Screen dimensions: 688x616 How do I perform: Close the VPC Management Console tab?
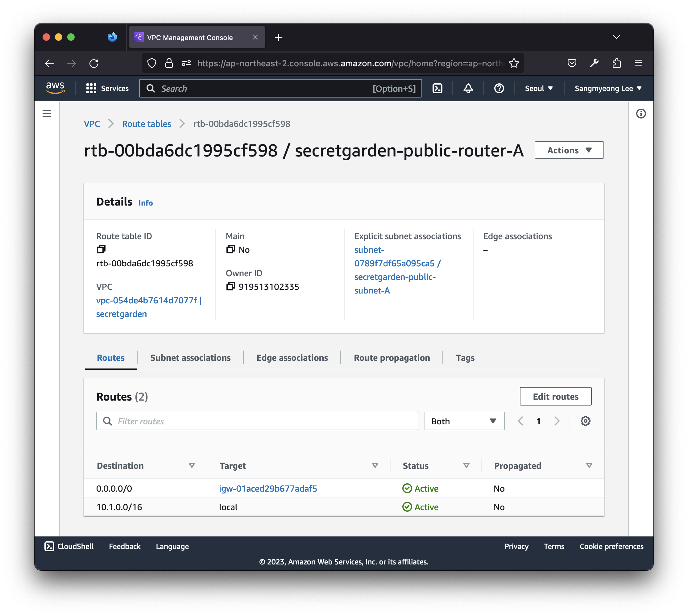pos(255,37)
